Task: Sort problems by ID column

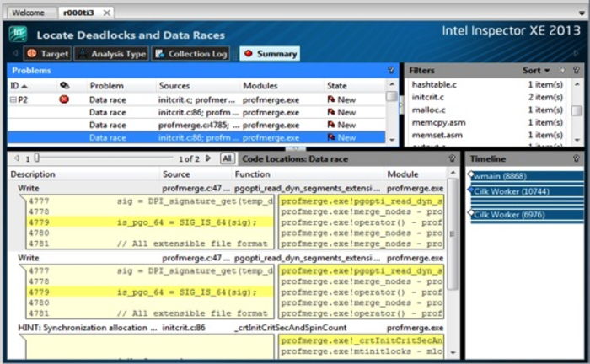Action: 19,86
